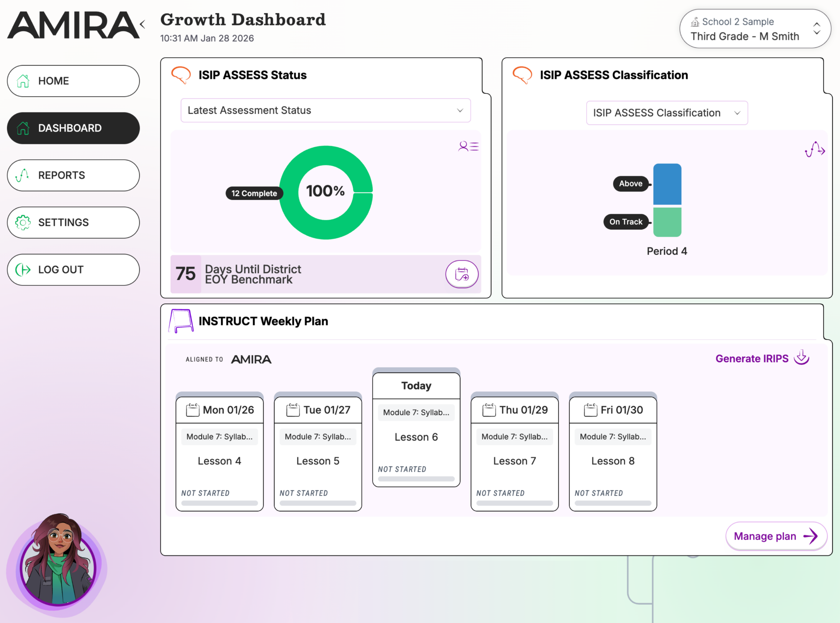This screenshot has height=623, width=840.
Task: Click the blue Above segment of the bar
Action: 667,184
